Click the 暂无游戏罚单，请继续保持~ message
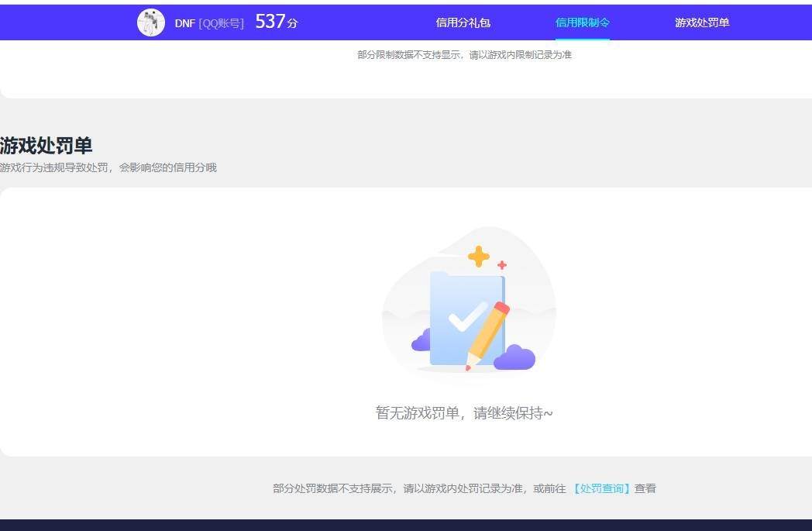Viewport: 812px width, 531px height. 464,413
